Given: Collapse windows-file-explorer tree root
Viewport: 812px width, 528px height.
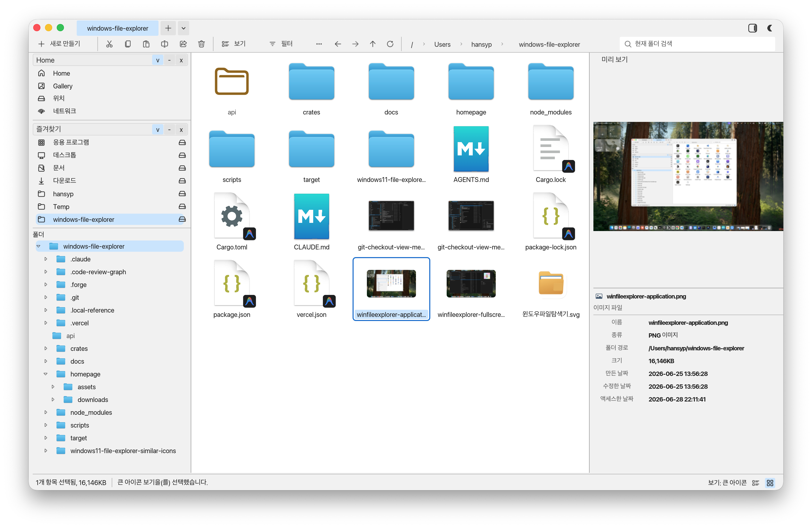Looking at the screenshot, I should (39, 246).
